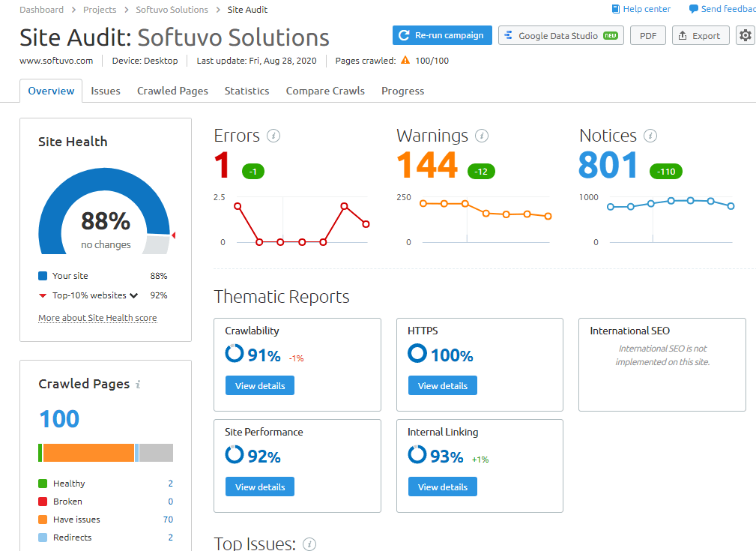Click the Your site blue legend swatch
Viewport: 756px width, 551px height.
(x=43, y=276)
